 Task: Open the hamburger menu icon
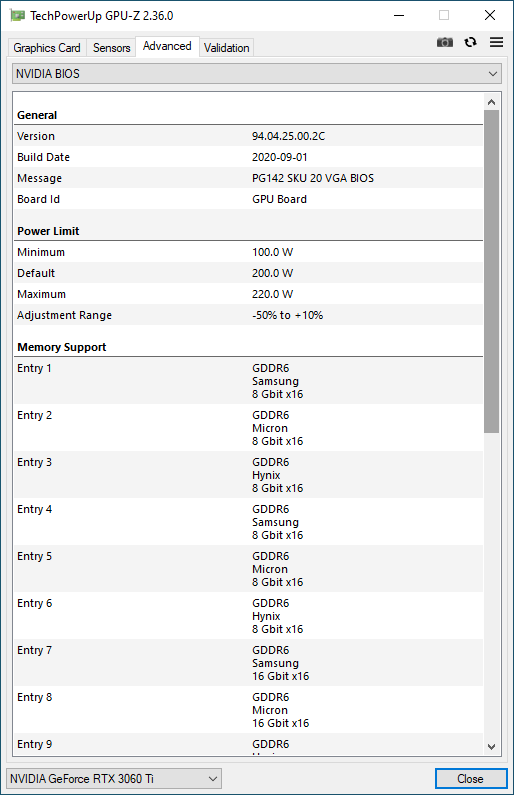[x=496, y=42]
